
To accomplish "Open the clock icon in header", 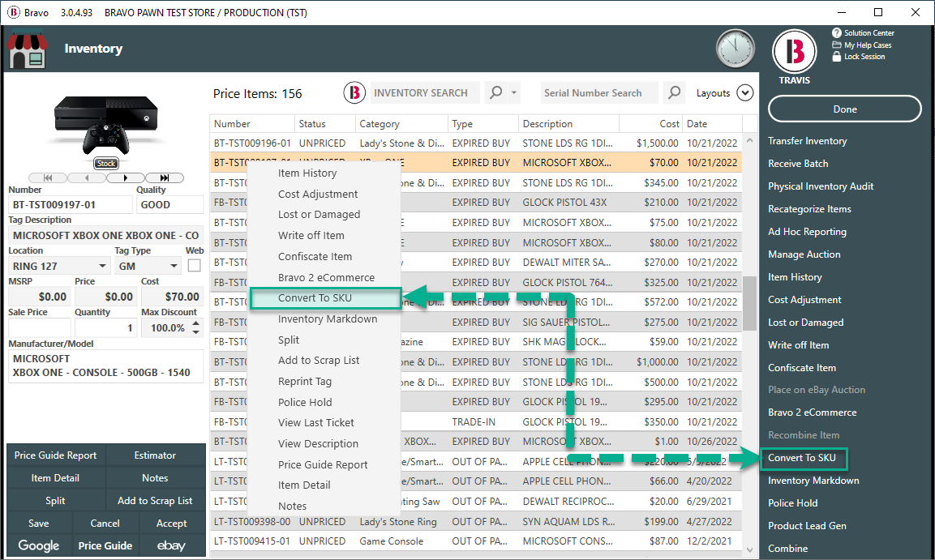I will click(736, 49).
